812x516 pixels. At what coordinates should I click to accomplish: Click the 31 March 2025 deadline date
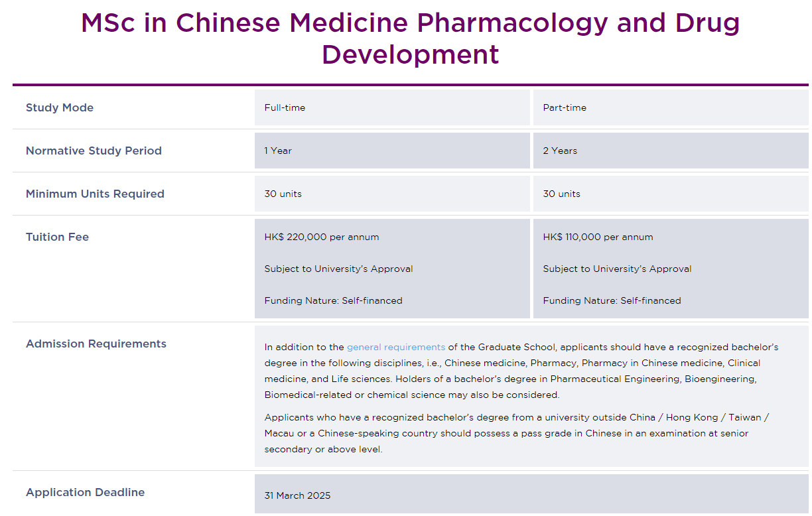coord(297,495)
